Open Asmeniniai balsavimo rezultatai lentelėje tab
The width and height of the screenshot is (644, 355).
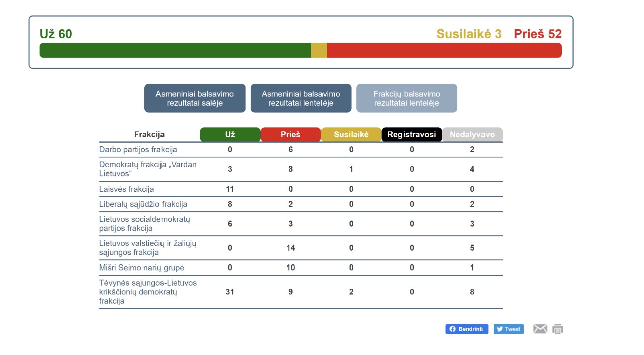point(301,98)
